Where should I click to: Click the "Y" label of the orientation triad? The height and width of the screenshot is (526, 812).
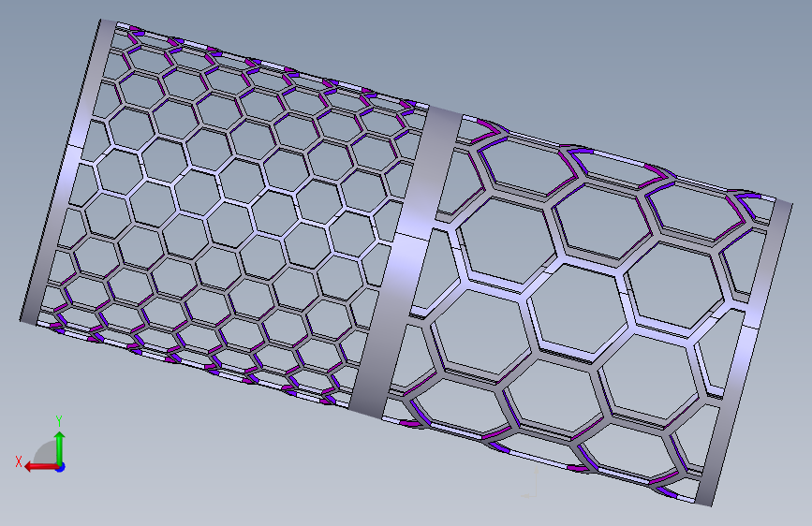click(59, 421)
